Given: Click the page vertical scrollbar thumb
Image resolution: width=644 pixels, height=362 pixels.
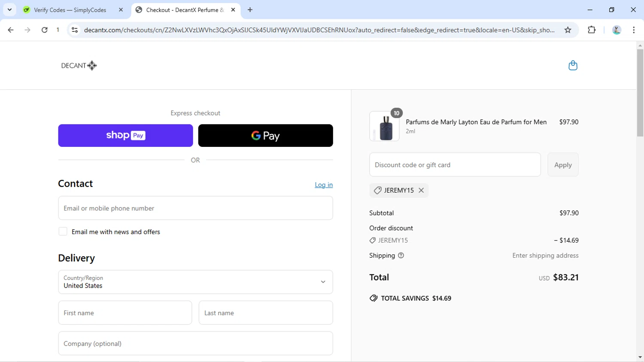Looking at the screenshot, I should coord(640,92).
